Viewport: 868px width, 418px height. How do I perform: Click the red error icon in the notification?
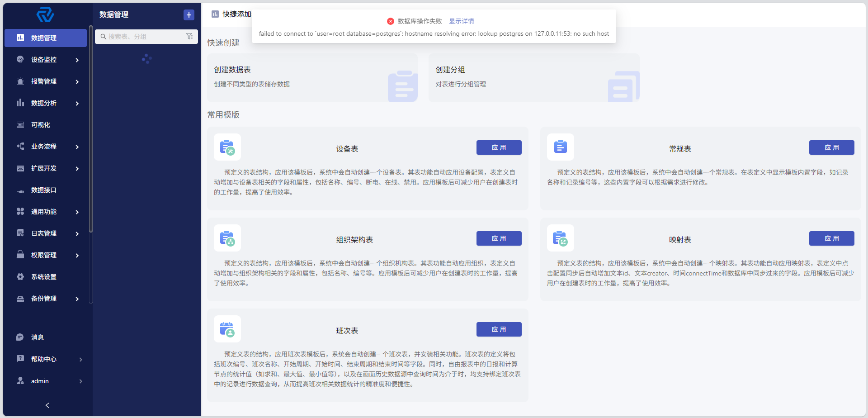[x=391, y=21]
